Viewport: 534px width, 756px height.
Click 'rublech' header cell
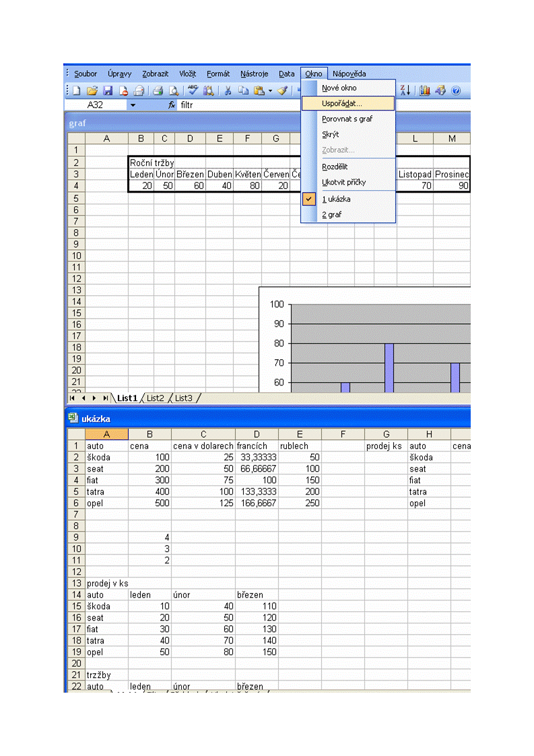tap(300, 447)
